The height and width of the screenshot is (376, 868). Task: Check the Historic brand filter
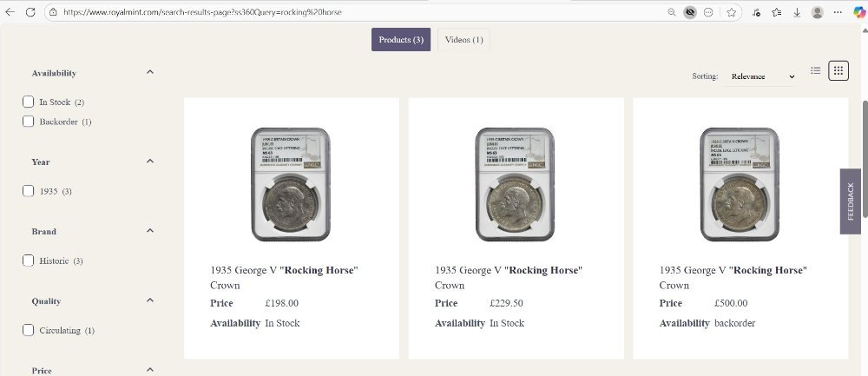(29, 261)
